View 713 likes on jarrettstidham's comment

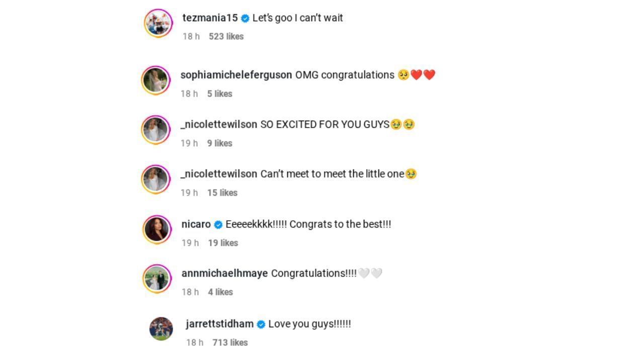(x=230, y=343)
